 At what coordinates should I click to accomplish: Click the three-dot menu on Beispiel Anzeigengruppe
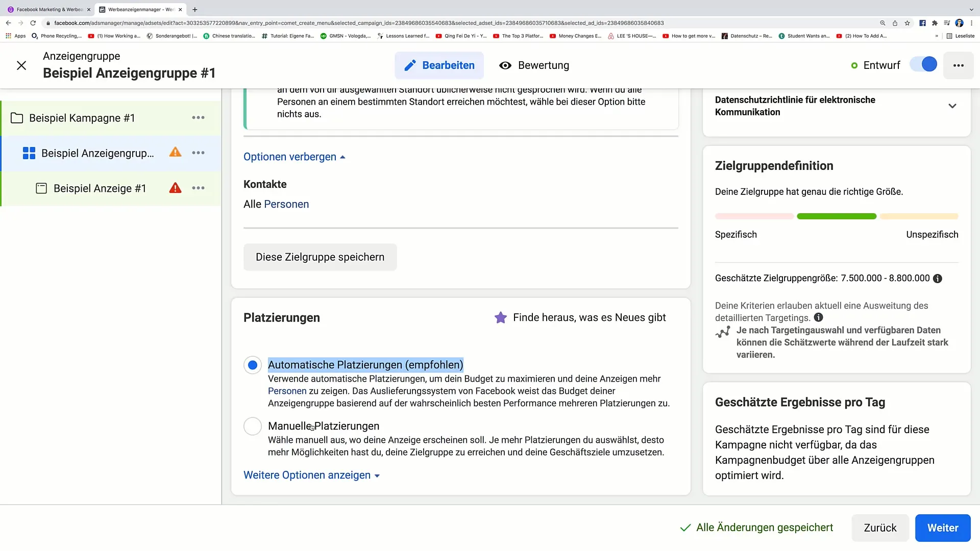click(x=199, y=153)
